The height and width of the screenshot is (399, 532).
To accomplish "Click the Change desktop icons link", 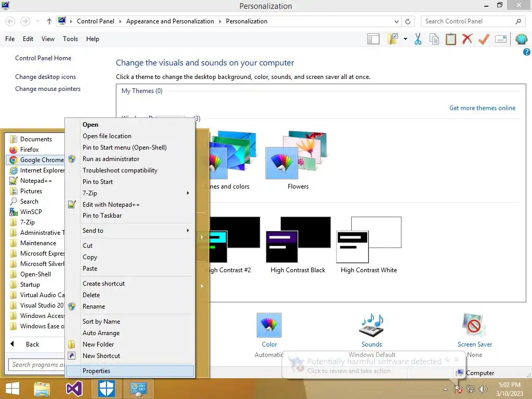I will point(46,77).
